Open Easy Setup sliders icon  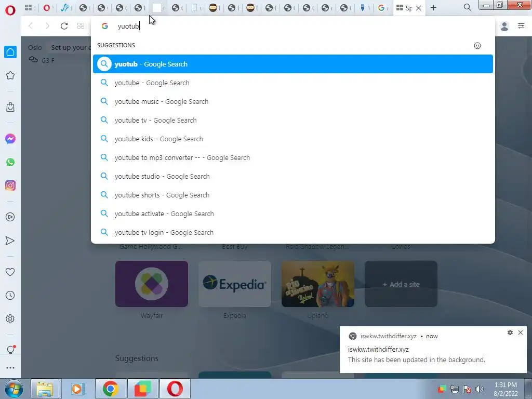click(x=521, y=26)
